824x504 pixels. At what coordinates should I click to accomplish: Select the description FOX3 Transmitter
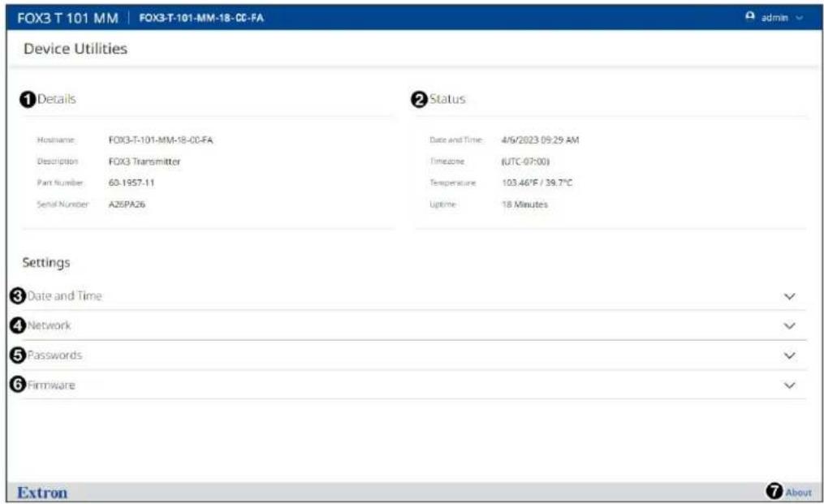tap(145, 162)
